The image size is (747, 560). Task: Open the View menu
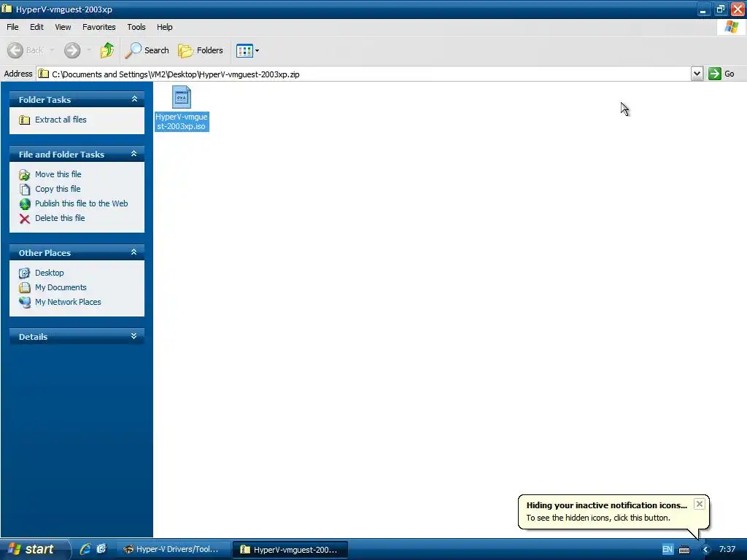coord(63,27)
